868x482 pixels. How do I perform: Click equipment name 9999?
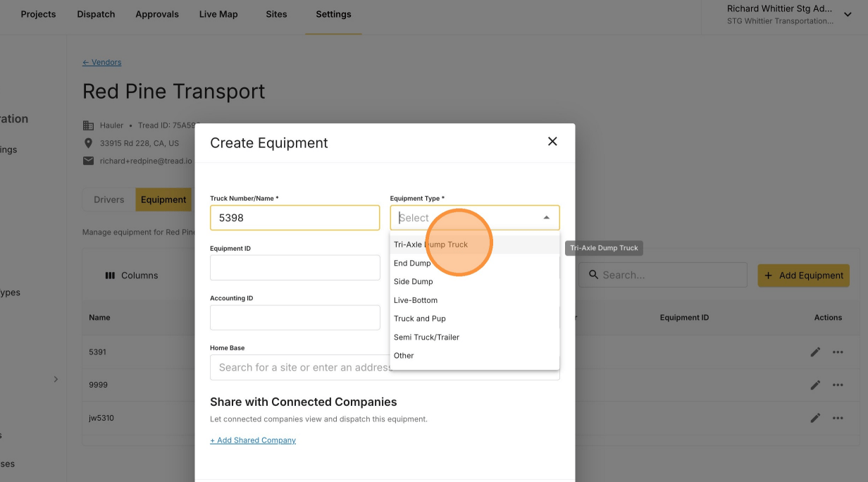click(98, 385)
